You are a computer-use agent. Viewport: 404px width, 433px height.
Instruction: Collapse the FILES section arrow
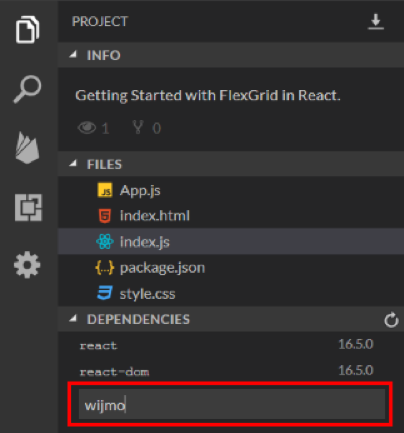point(73,163)
